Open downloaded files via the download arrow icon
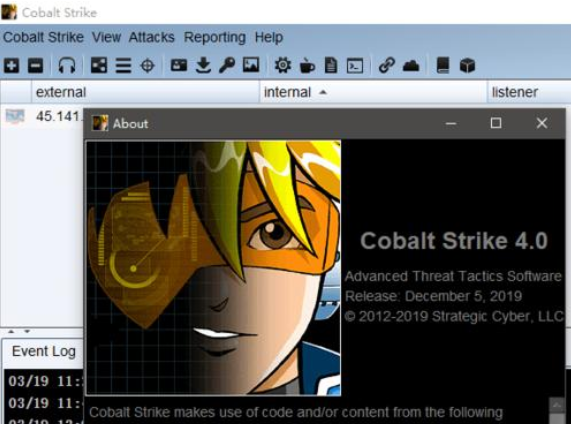Image resolution: width=571 pixels, height=424 pixels. pyautogui.click(x=203, y=66)
